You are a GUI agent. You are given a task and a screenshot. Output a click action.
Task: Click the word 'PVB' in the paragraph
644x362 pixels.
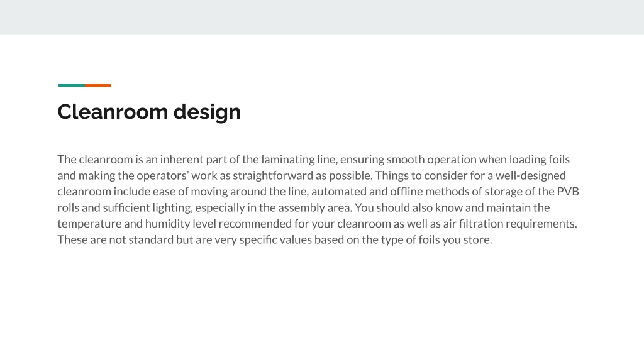click(568, 191)
